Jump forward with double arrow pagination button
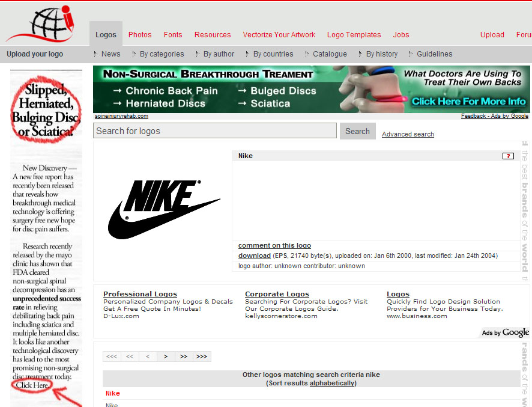 [184, 357]
